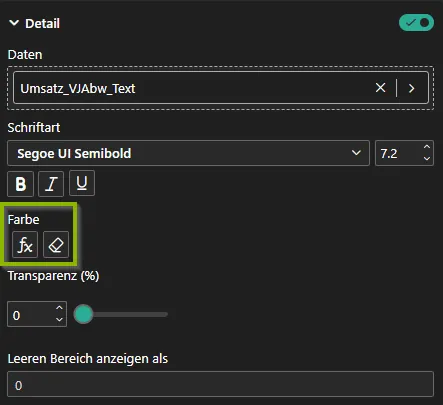Increase font size with up arrow

click(427, 147)
